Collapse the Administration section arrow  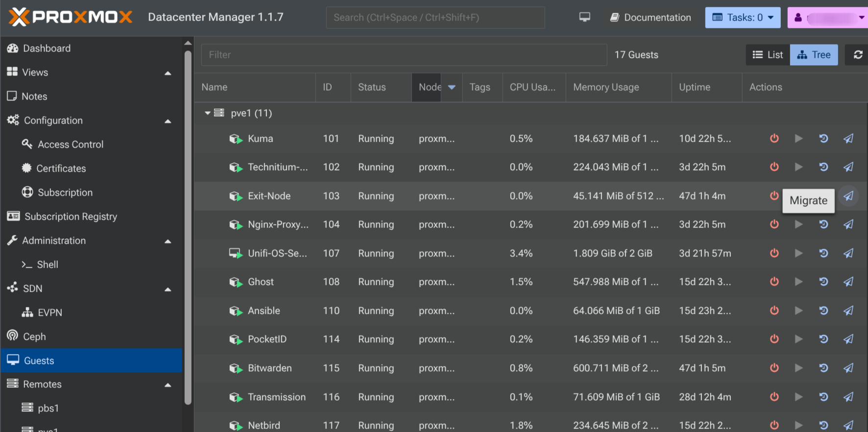click(x=168, y=241)
